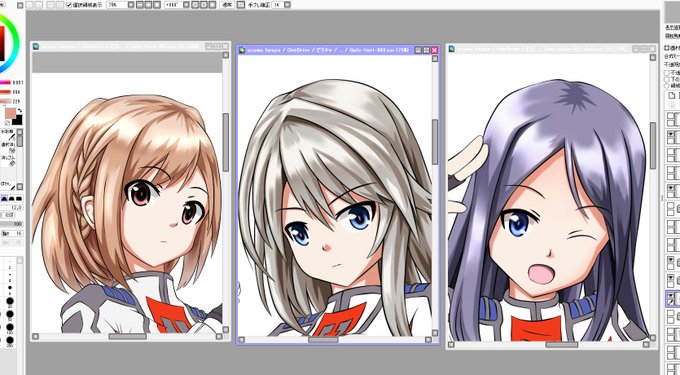Image resolution: width=680 pixels, height=375 pixels.
Task: Click the zoom percentage field showing 75%
Action: (x=116, y=5)
